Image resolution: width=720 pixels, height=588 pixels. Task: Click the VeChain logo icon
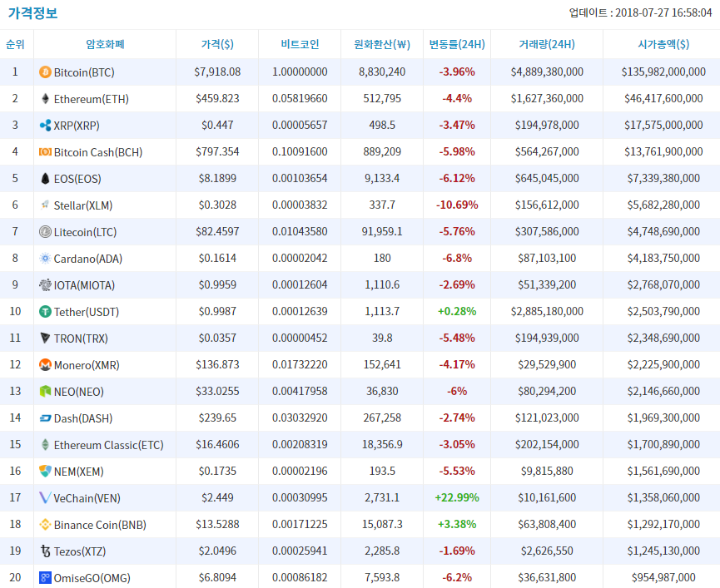(45, 497)
